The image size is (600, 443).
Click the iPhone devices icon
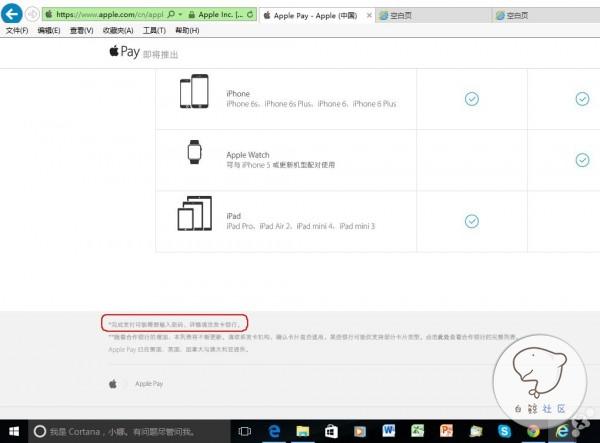[x=194, y=92]
